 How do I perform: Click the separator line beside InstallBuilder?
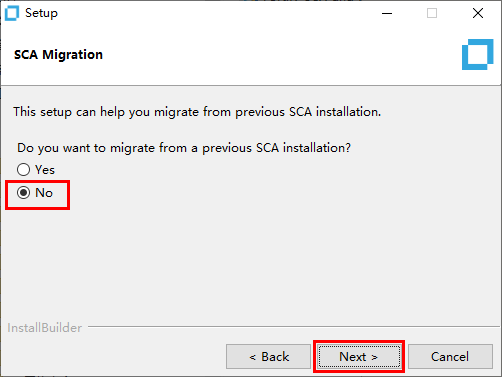(295, 327)
